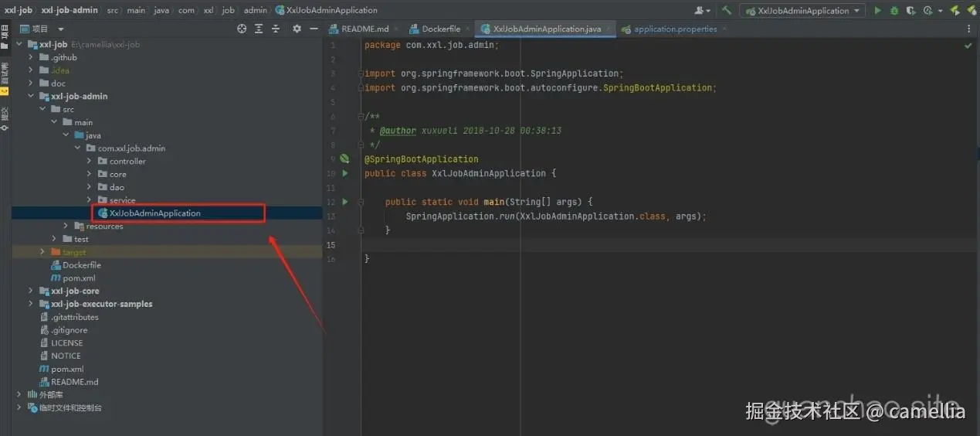This screenshot has height=436, width=980.
Task: Select NOTICE in the project tree
Action: click(66, 356)
